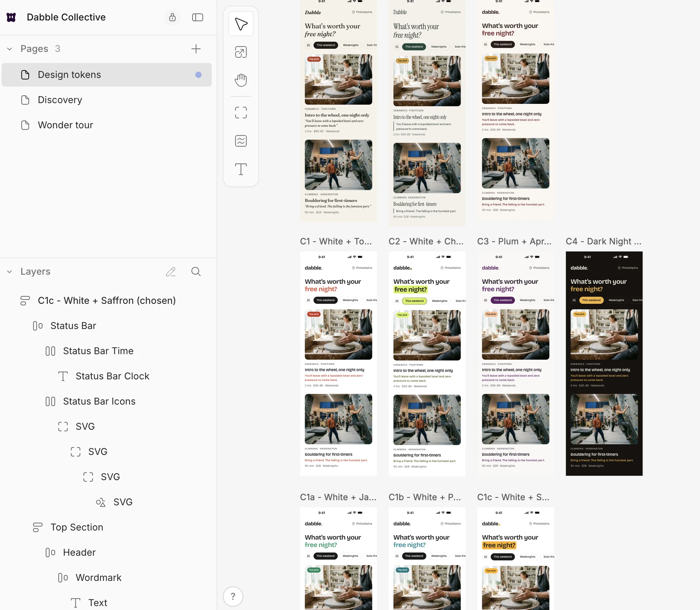Select the frame tool
This screenshot has height=610, width=700.
tap(241, 113)
